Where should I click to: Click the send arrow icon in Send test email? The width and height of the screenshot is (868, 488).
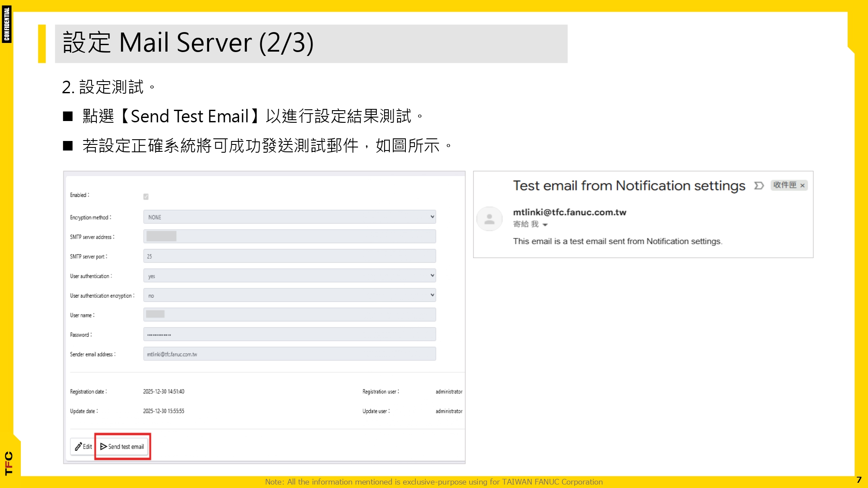pos(103,446)
